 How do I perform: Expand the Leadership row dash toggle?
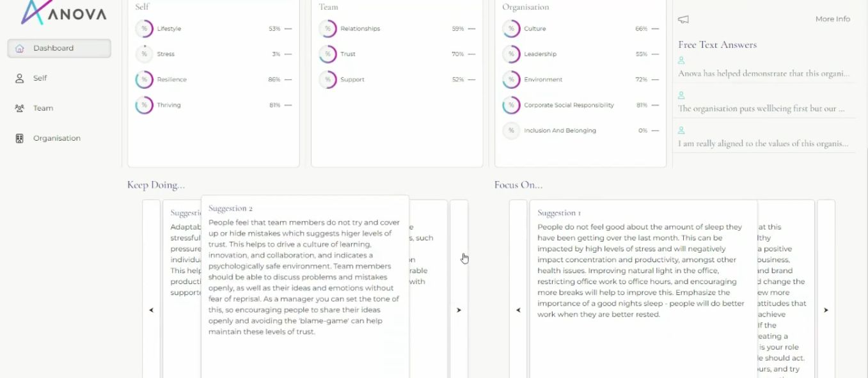tap(655, 54)
